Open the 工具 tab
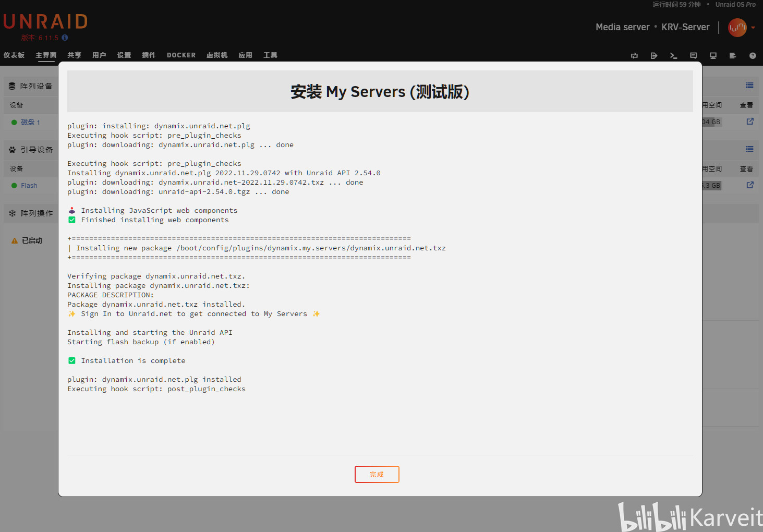The height and width of the screenshot is (532, 763). pyautogui.click(x=271, y=55)
